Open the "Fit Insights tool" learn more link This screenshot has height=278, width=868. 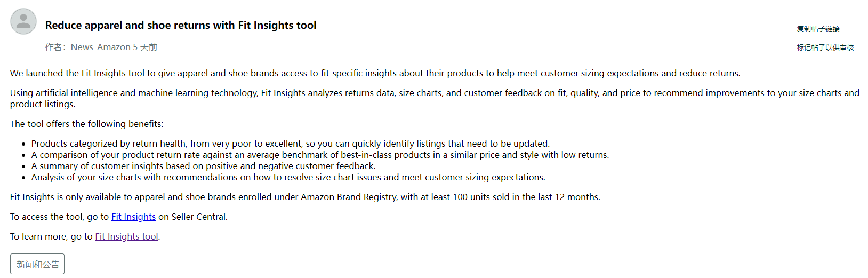(126, 236)
